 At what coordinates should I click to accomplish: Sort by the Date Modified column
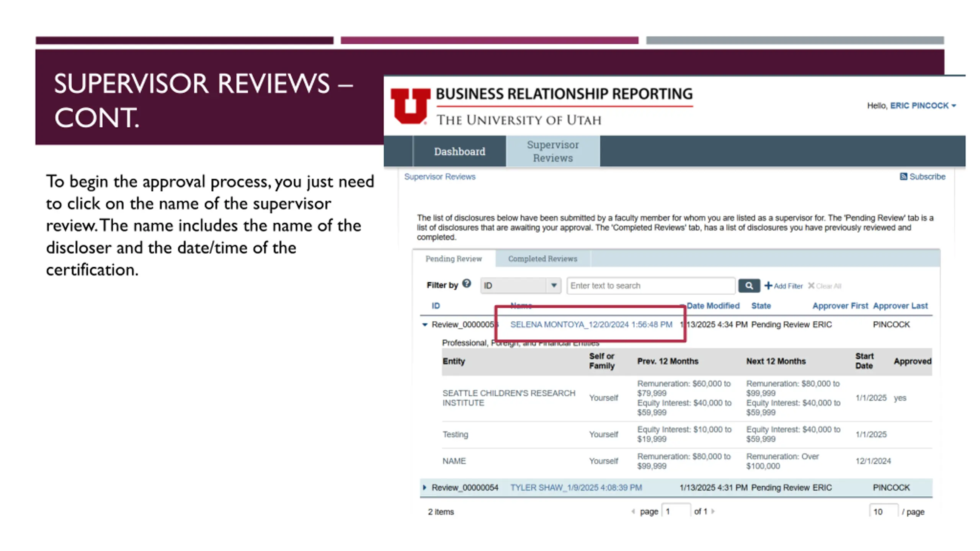pyautogui.click(x=713, y=306)
